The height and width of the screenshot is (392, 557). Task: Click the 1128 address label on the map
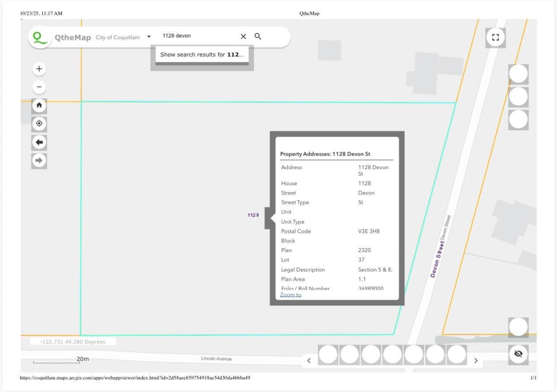(x=253, y=215)
